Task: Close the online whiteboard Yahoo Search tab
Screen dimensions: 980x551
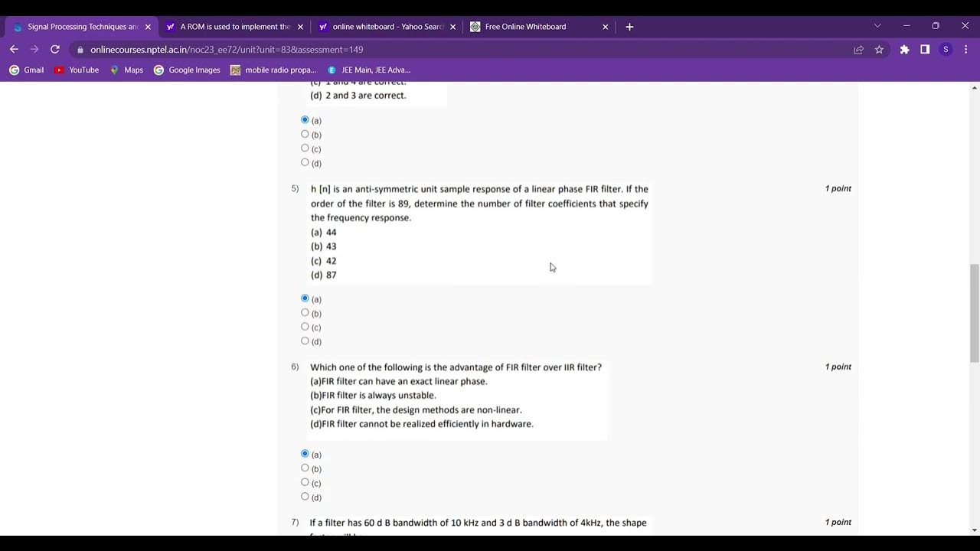Action: point(453,27)
